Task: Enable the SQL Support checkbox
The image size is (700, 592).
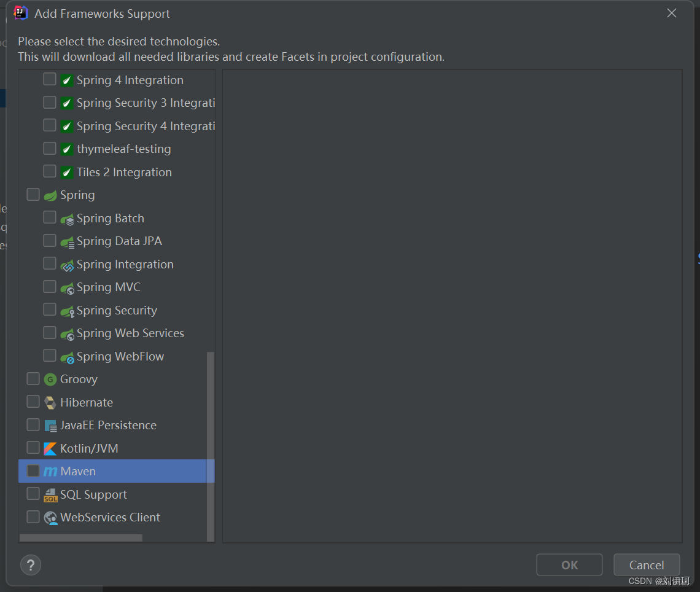Action: (x=33, y=493)
